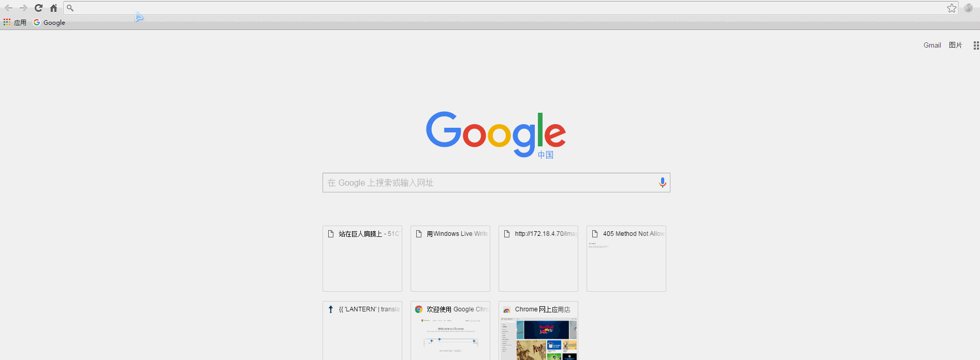Click the browser Back arrow
This screenshot has height=360, width=980.
(8, 8)
